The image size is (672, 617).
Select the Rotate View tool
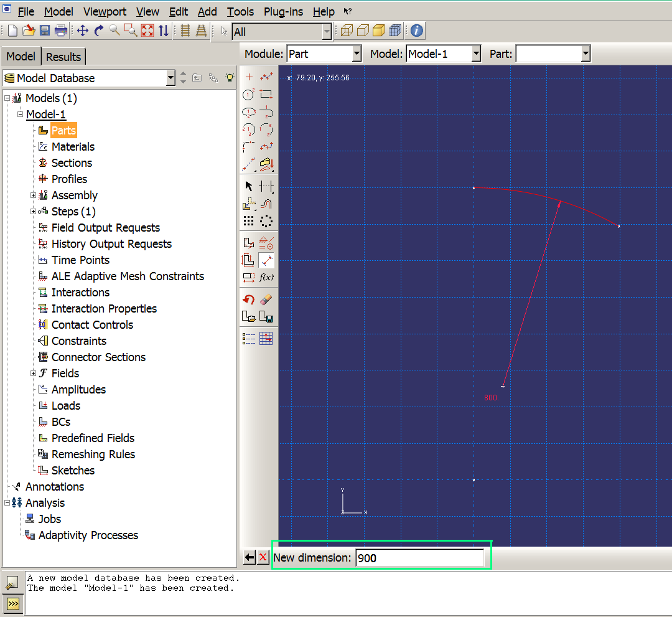tap(99, 31)
